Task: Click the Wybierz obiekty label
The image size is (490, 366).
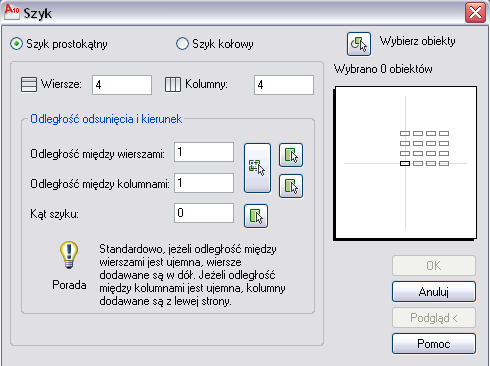Action: (417, 41)
